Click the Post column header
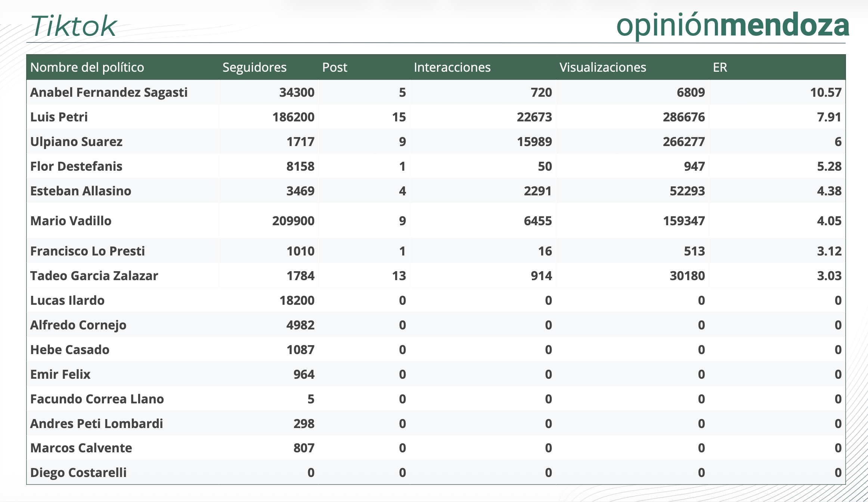The image size is (868, 502). pyautogui.click(x=334, y=67)
